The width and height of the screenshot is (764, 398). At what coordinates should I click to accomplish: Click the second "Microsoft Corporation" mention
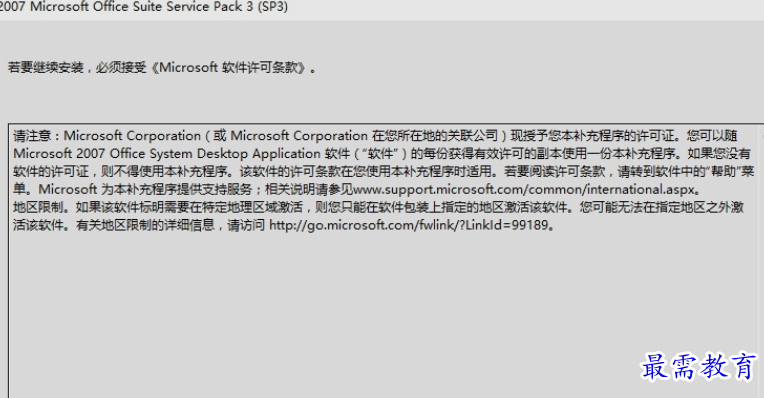[x=299, y=135]
